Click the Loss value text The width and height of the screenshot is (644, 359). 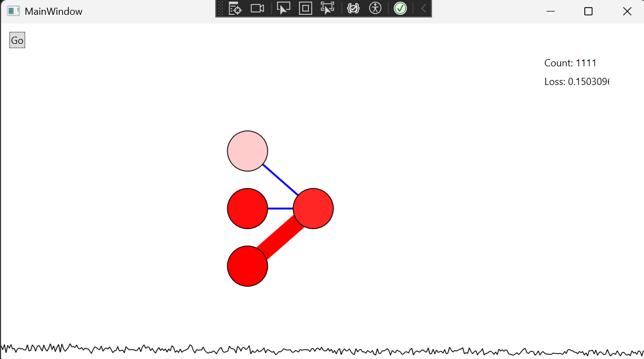[576, 82]
